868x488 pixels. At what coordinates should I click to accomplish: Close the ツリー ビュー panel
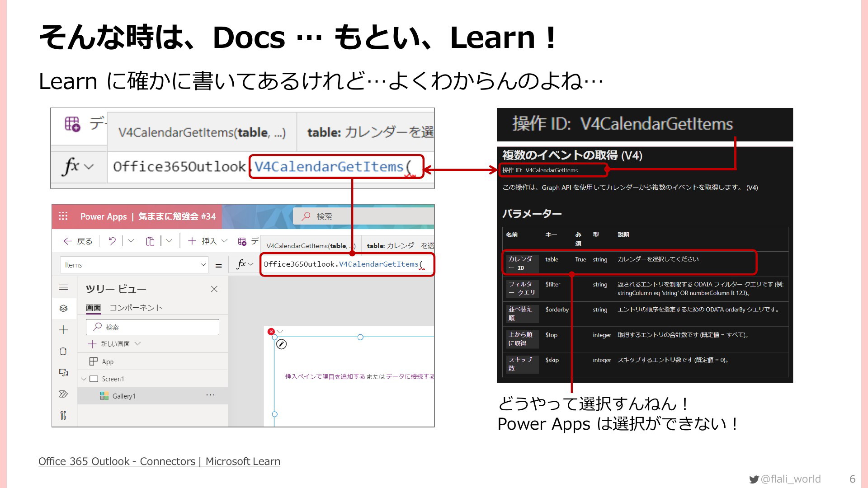coord(214,289)
